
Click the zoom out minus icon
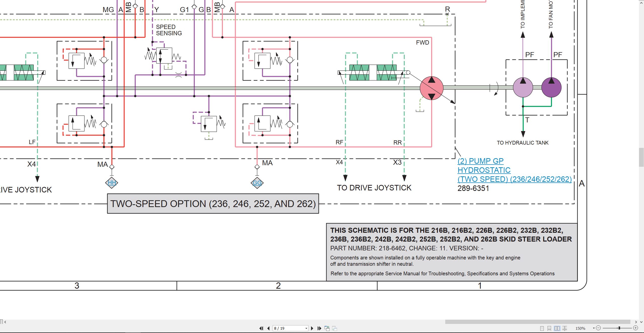point(598,328)
